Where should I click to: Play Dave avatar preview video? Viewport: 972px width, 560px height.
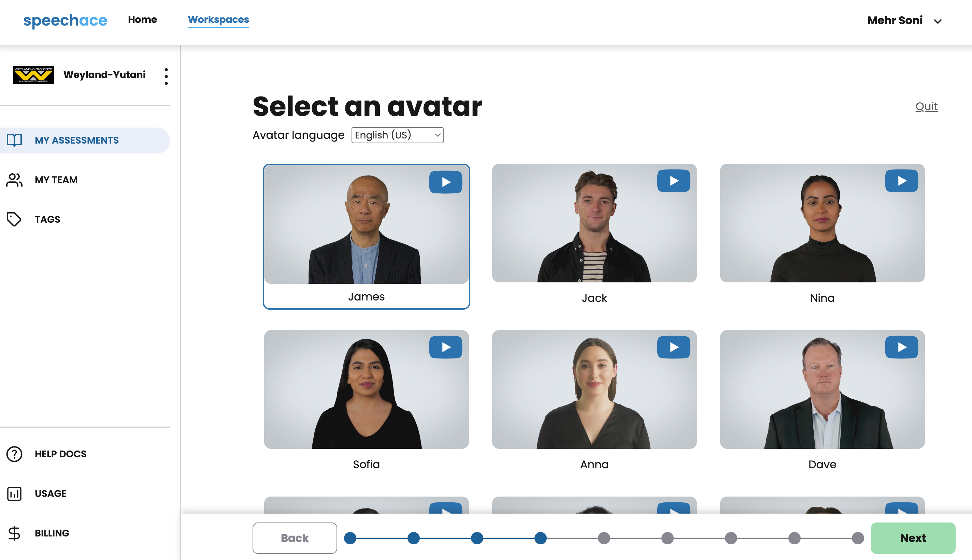tap(901, 347)
